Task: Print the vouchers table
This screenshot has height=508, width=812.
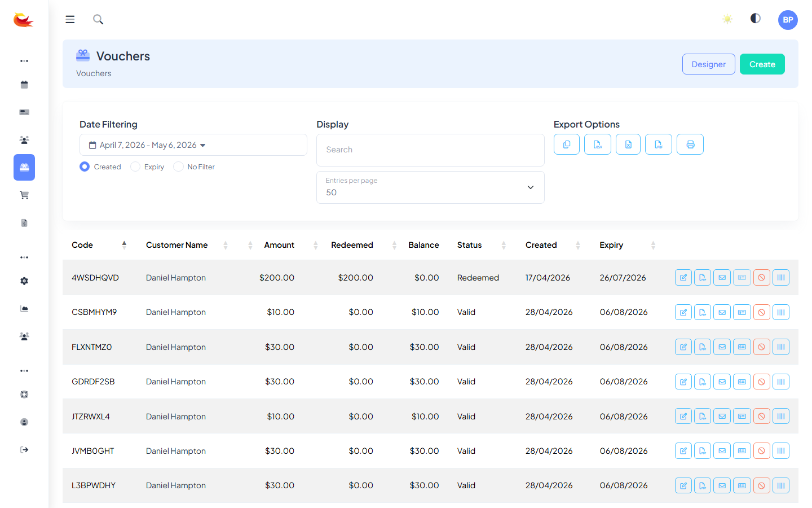Action: [x=690, y=144]
